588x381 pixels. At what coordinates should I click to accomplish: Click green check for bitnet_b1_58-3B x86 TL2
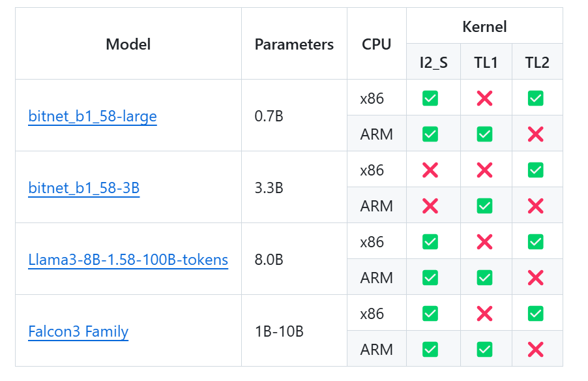535,170
